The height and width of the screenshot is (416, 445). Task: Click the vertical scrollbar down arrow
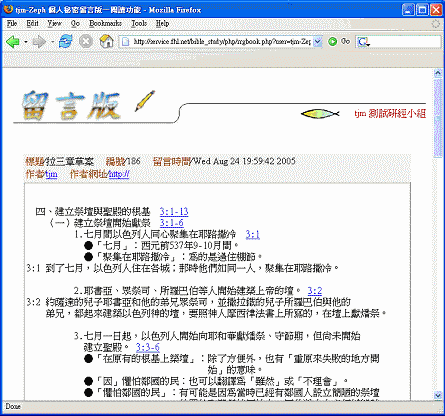[x=438, y=395]
